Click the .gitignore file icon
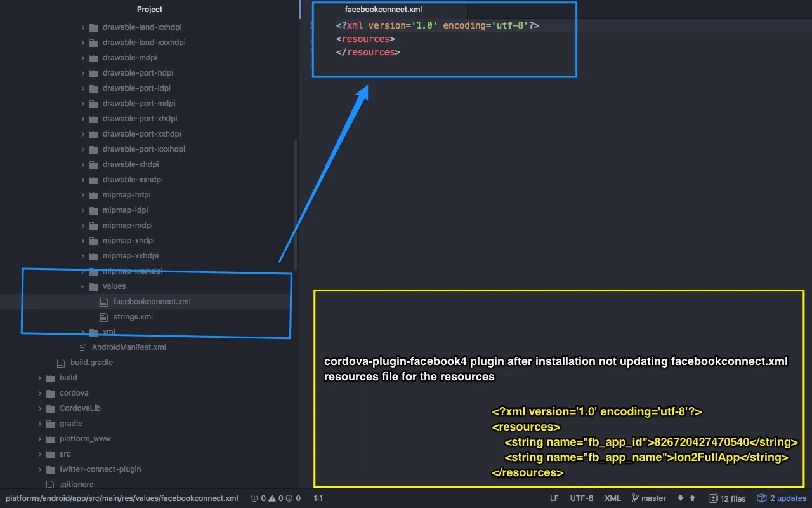The image size is (812, 508). pyautogui.click(x=50, y=485)
